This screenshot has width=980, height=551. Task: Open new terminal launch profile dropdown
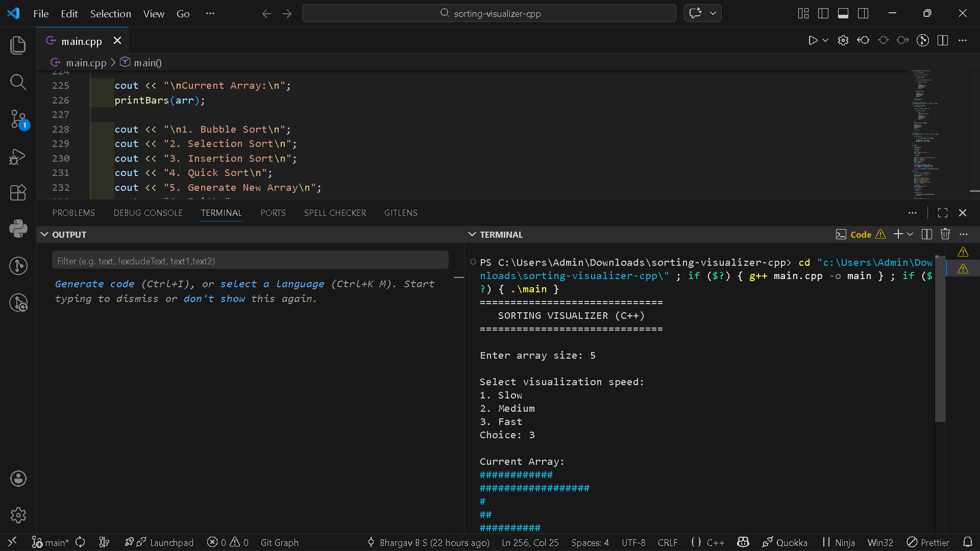pyautogui.click(x=910, y=234)
